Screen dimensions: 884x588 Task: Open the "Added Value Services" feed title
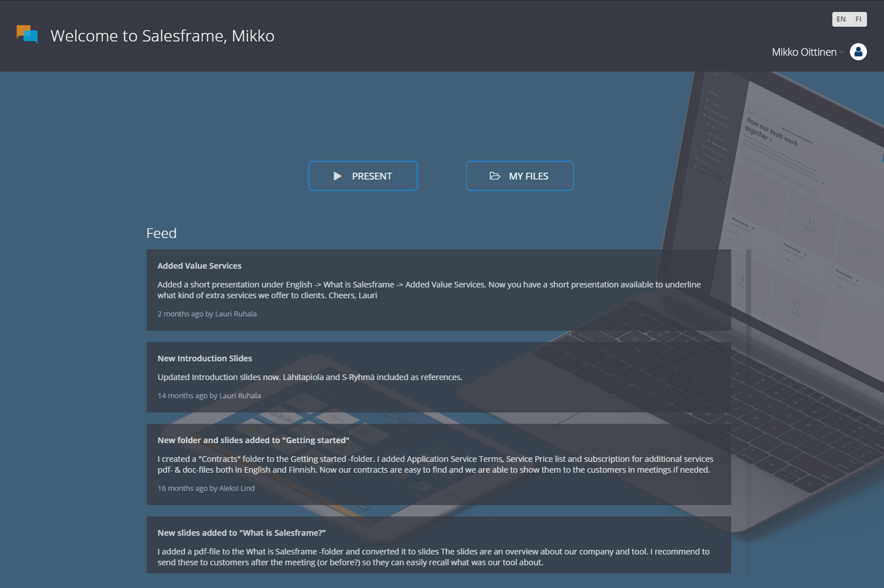199,266
